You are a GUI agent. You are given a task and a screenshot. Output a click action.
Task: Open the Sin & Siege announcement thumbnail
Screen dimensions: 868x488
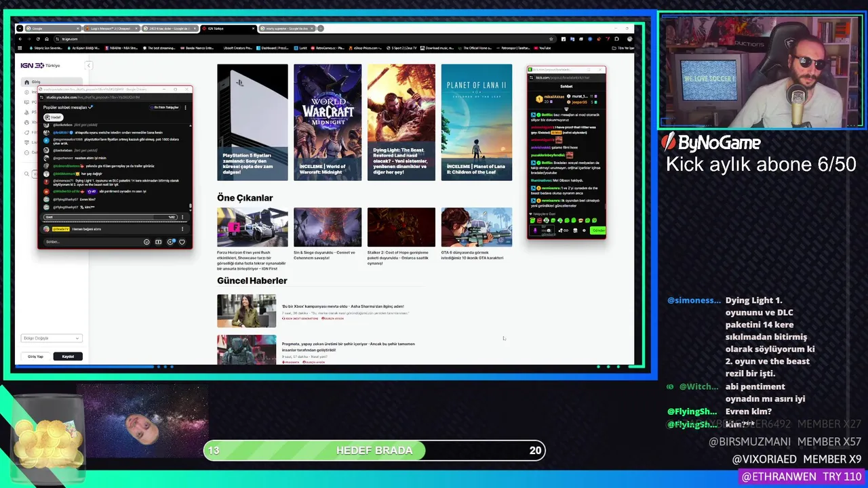[x=328, y=227]
